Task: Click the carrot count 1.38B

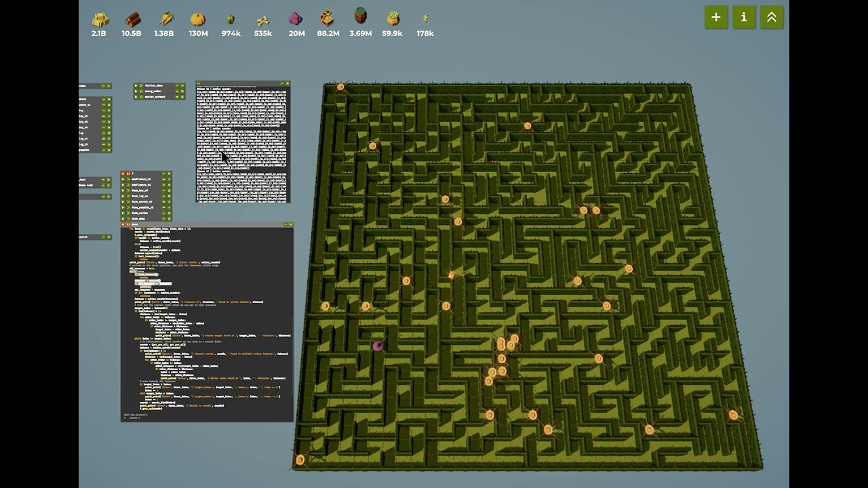Action: (164, 33)
